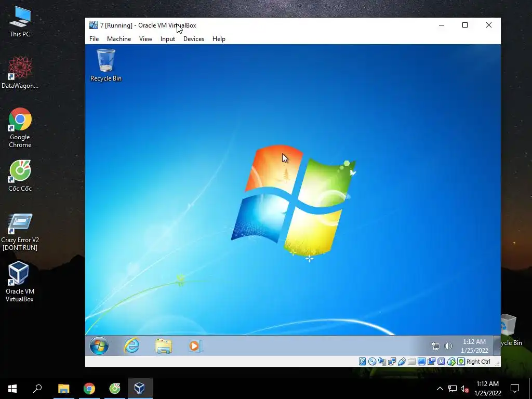
Task: Close the VirtualBox VM window
Action: coord(488,25)
